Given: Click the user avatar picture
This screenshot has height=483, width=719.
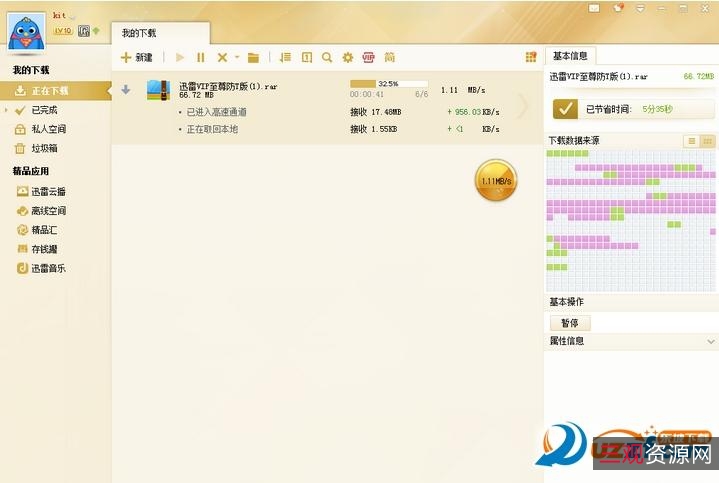Looking at the screenshot, I should 26,31.
